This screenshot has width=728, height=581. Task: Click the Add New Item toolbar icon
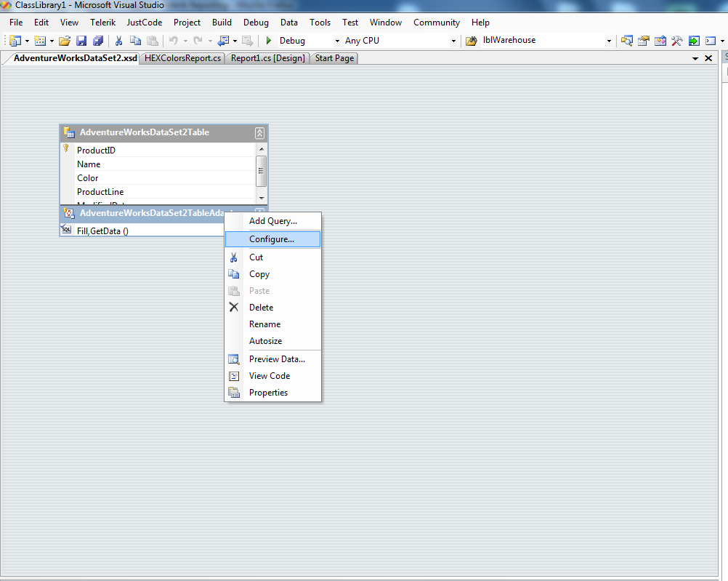[40, 41]
